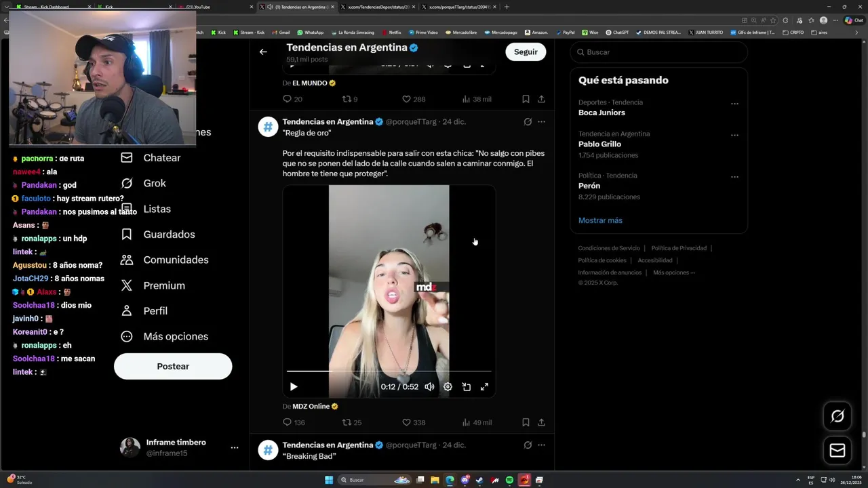The height and width of the screenshot is (488, 868).
Task: Open account menu for Inframe timbero
Action: [x=234, y=448]
